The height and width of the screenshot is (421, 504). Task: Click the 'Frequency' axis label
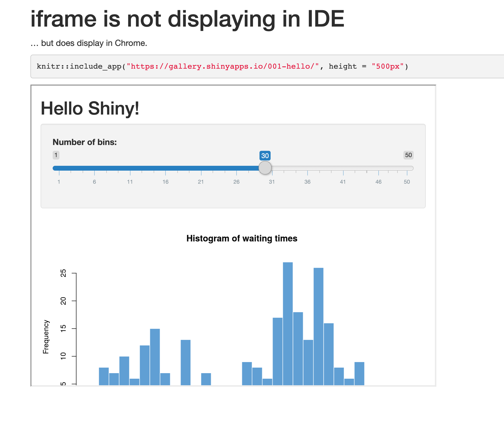[46, 337]
